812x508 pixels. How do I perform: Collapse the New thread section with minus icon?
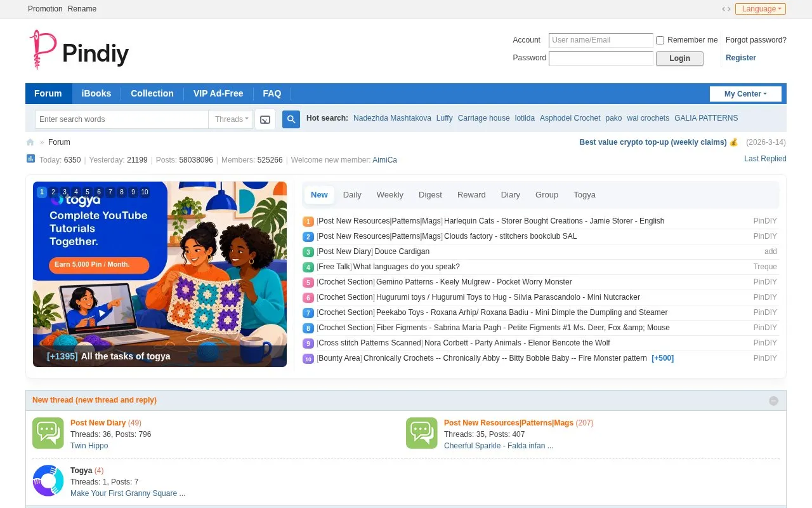click(773, 401)
